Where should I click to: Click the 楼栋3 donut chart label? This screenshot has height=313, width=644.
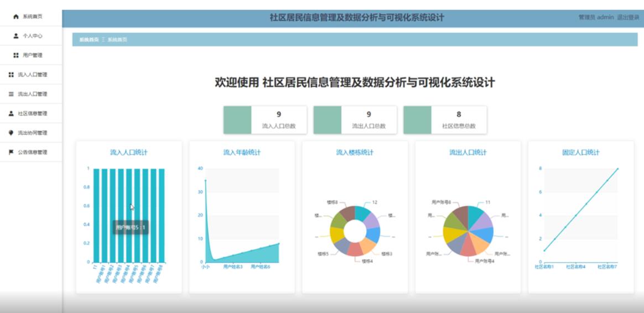click(387, 254)
